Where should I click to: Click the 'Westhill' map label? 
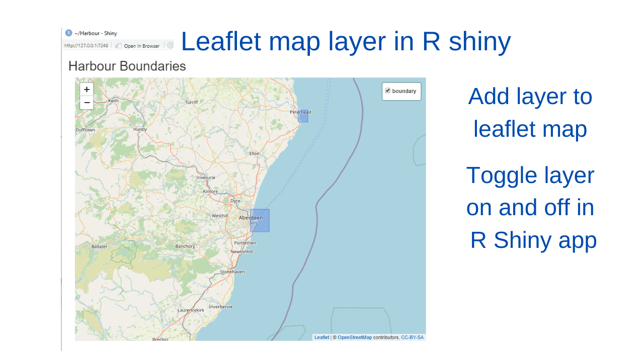(x=220, y=216)
